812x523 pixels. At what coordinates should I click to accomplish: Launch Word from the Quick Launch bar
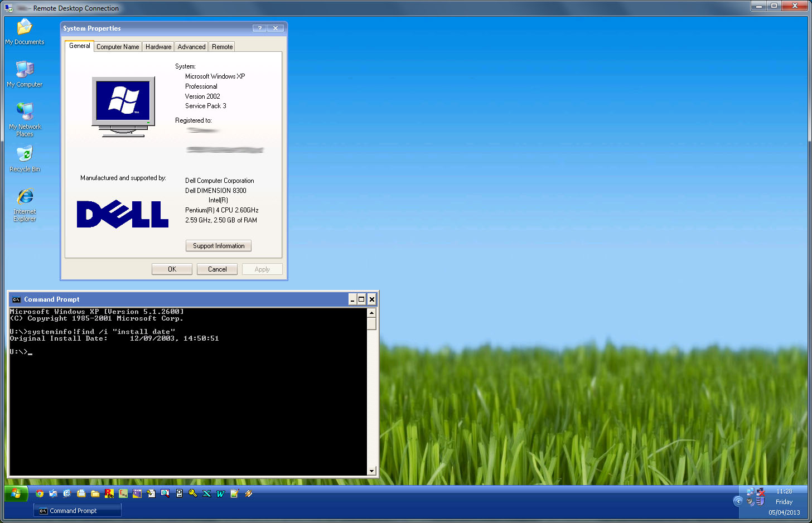tap(221, 493)
